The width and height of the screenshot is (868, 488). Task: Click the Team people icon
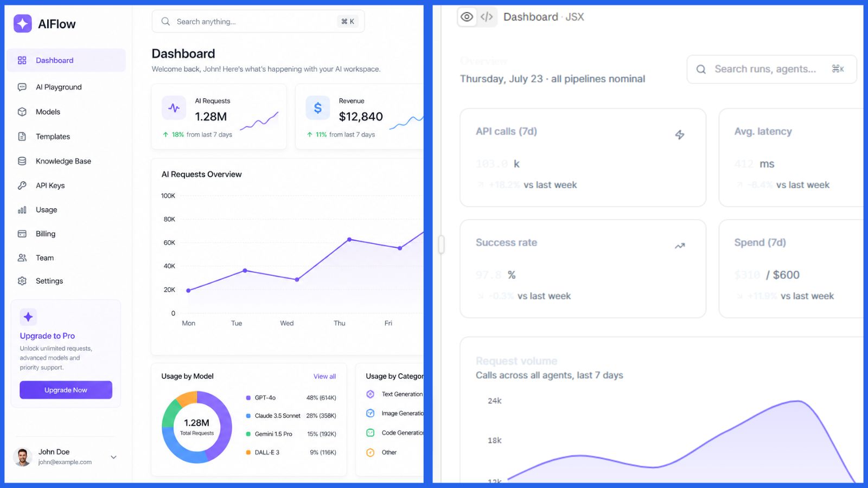coord(22,258)
